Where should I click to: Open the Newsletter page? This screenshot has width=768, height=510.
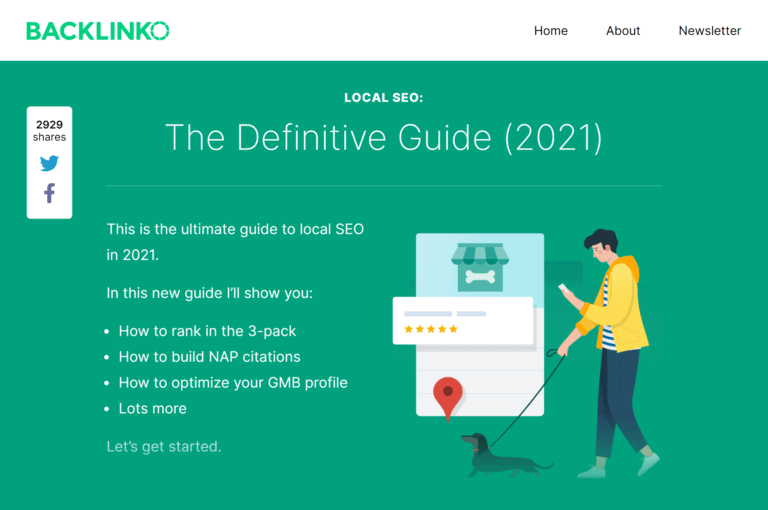click(x=709, y=30)
